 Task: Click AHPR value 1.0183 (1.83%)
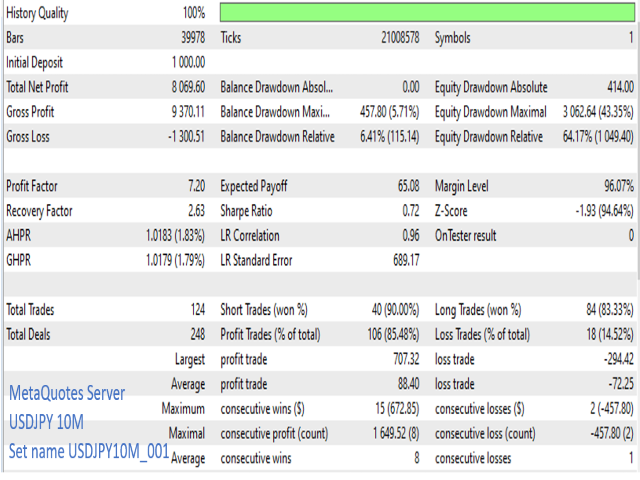tap(176, 235)
